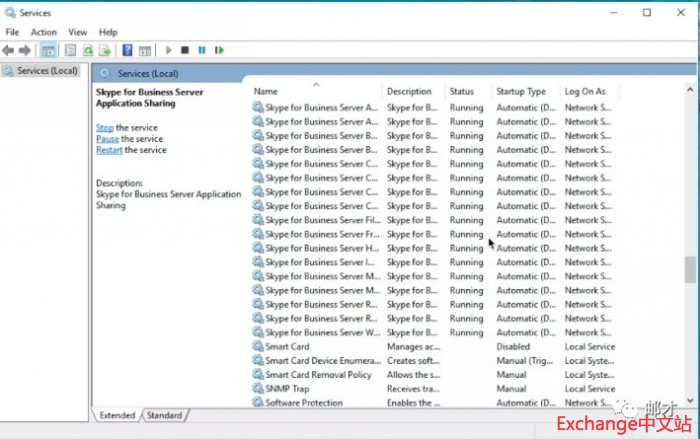Viewport: 700px width, 439px height.
Task: Click the Restart the service link
Action: pos(109,150)
